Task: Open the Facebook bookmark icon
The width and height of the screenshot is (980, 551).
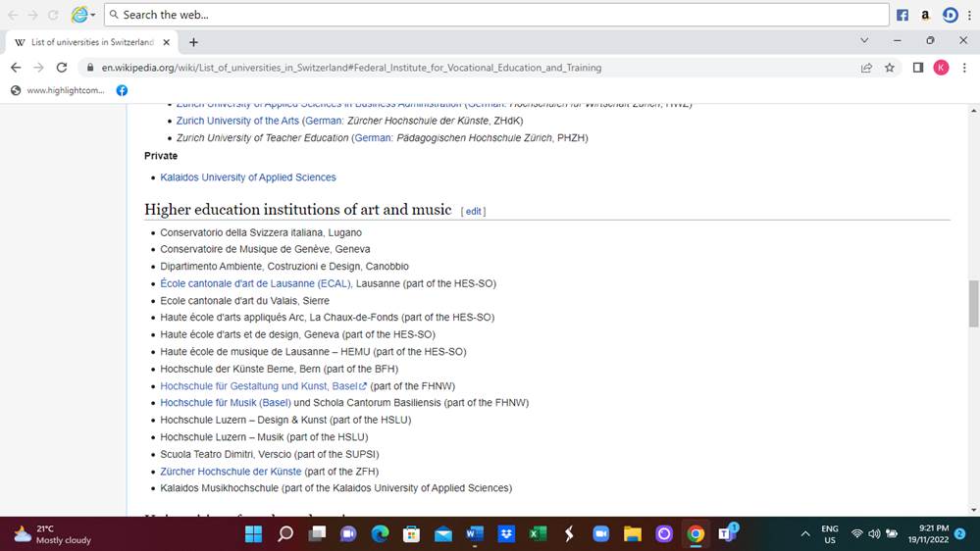Action: coord(122,90)
